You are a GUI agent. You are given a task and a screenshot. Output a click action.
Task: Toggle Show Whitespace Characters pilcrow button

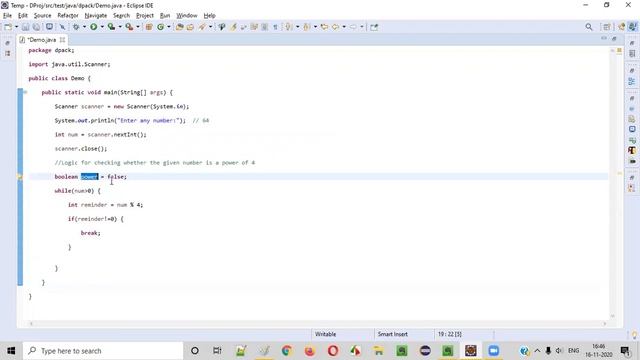[276, 27]
